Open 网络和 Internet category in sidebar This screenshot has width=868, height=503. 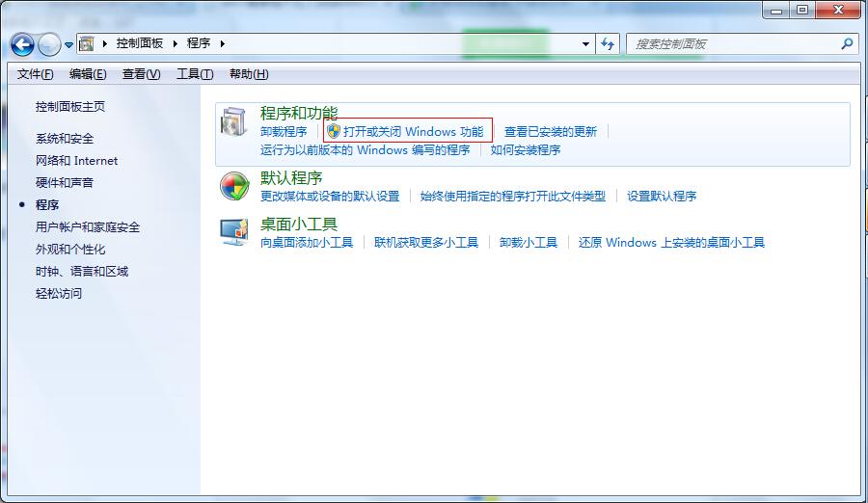click(x=76, y=161)
